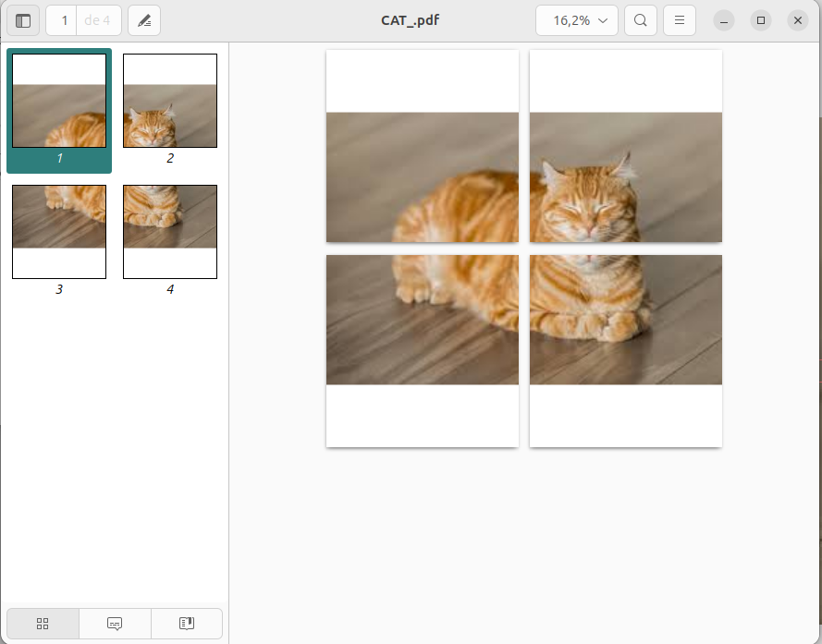The image size is (822, 644).
Task: Select page 2 thumbnail
Action: (170, 101)
